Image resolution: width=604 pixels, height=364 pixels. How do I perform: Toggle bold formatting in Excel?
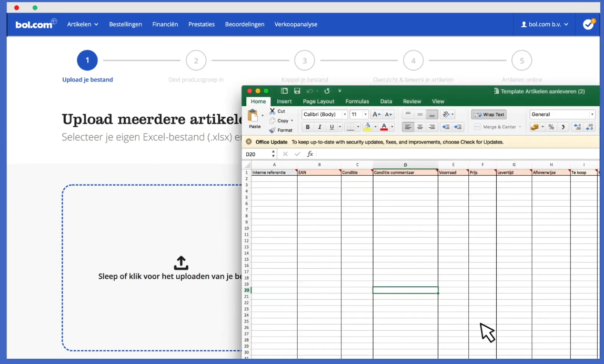(x=307, y=127)
